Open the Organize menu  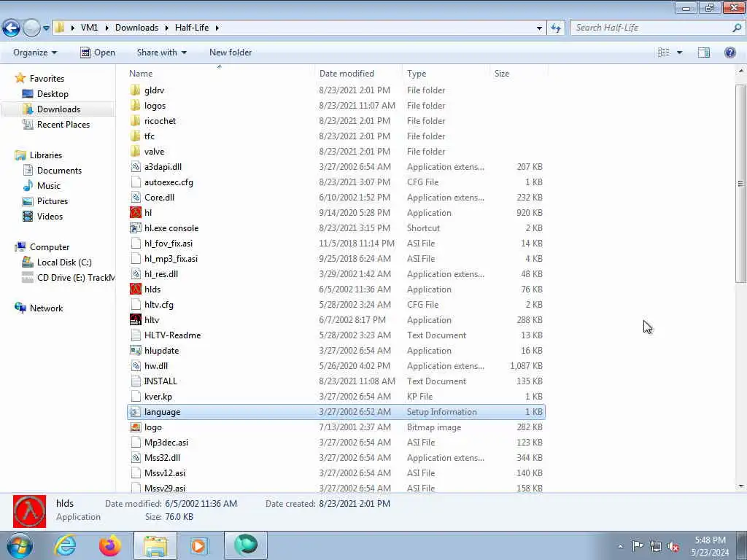(35, 52)
